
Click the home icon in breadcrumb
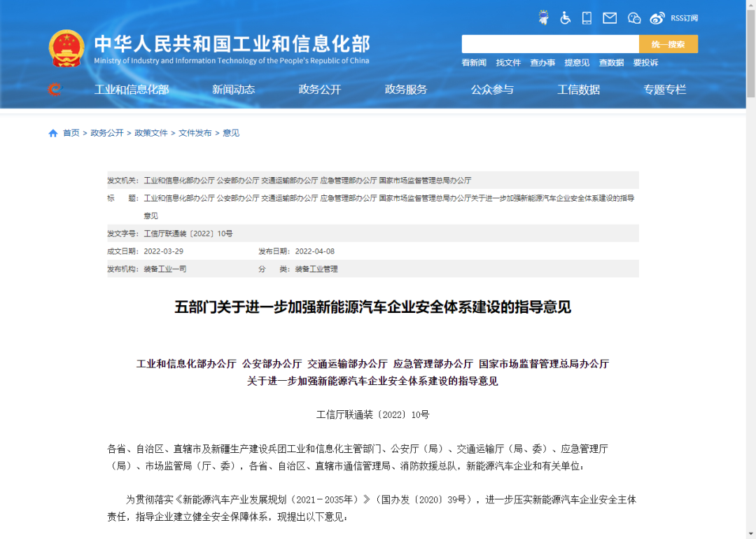(53, 133)
